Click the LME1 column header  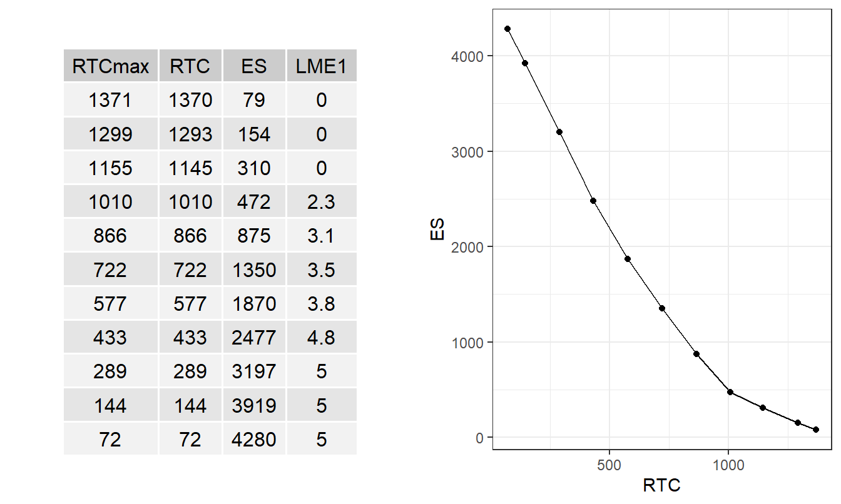[x=322, y=66]
